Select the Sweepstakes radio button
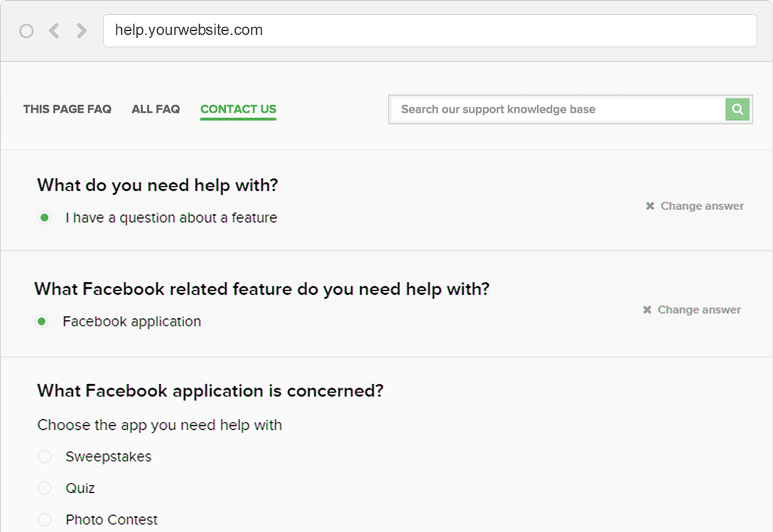Image resolution: width=773 pixels, height=532 pixels. coord(44,457)
